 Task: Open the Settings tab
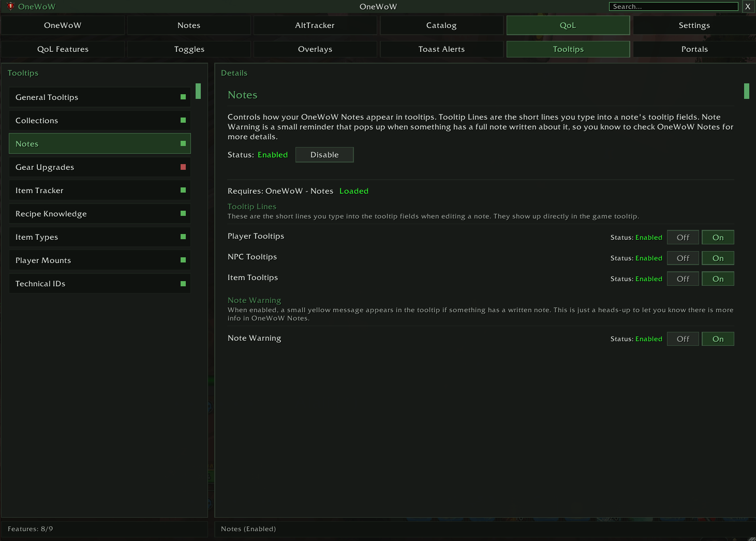click(x=694, y=25)
